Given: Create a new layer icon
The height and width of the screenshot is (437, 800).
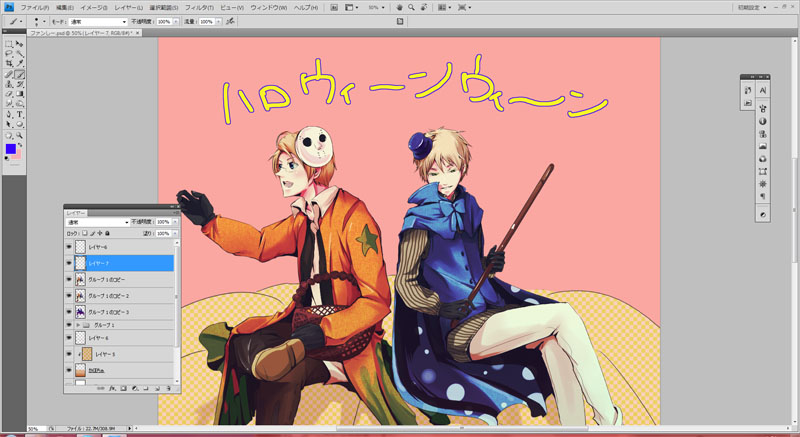Looking at the screenshot, I should (157, 389).
